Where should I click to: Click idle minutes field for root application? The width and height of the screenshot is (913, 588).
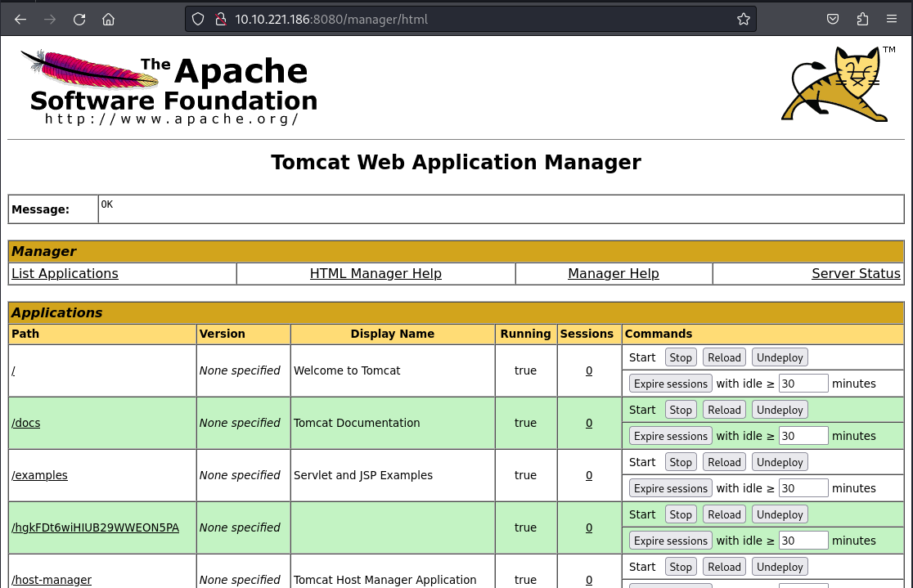tap(803, 384)
